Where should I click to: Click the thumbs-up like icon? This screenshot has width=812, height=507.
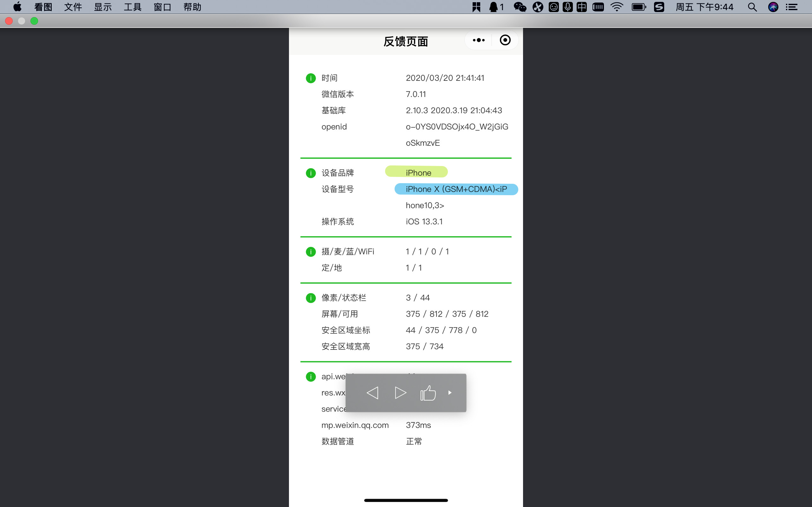[x=428, y=393]
